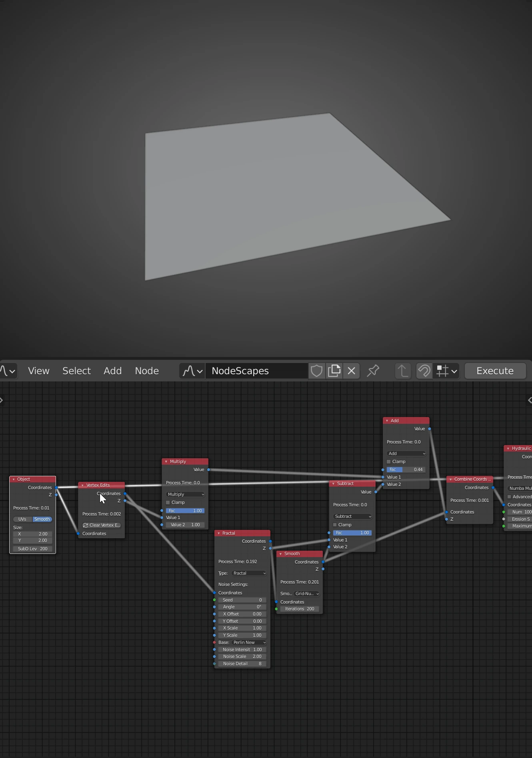Screen dimensions: 532x758
Task: Open the Fractal Type dropdown
Action: (x=249, y=573)
